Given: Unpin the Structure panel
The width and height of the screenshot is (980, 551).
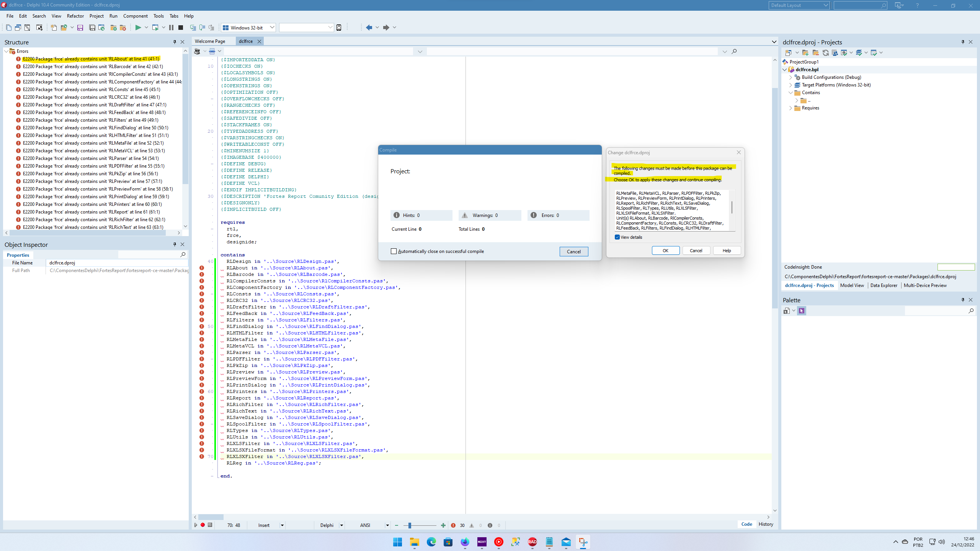Looking at the screenshot, I should coord(175,42).
